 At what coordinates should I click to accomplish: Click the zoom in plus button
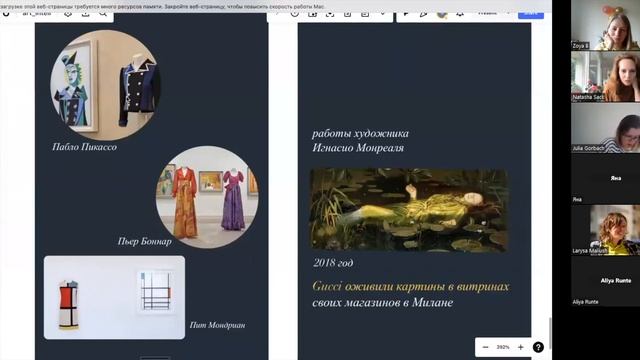520,347
